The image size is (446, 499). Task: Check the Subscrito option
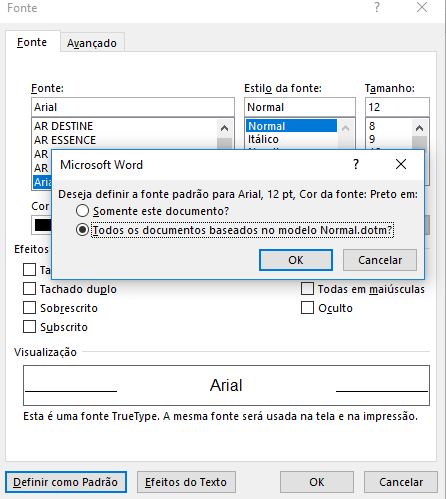click(29, 327)
